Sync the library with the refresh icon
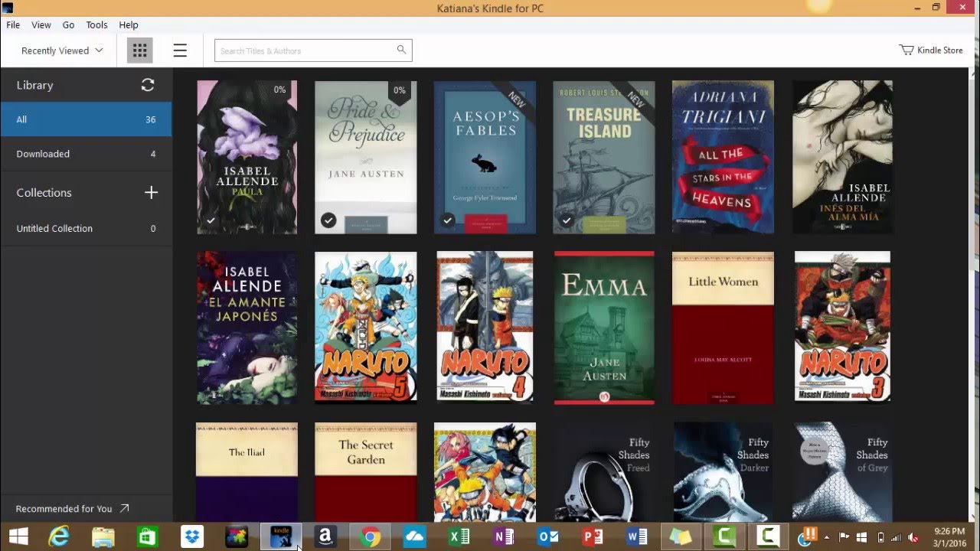 148,85
